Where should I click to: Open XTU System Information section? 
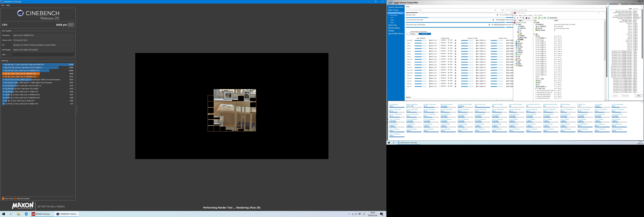(x=396, y=7)
